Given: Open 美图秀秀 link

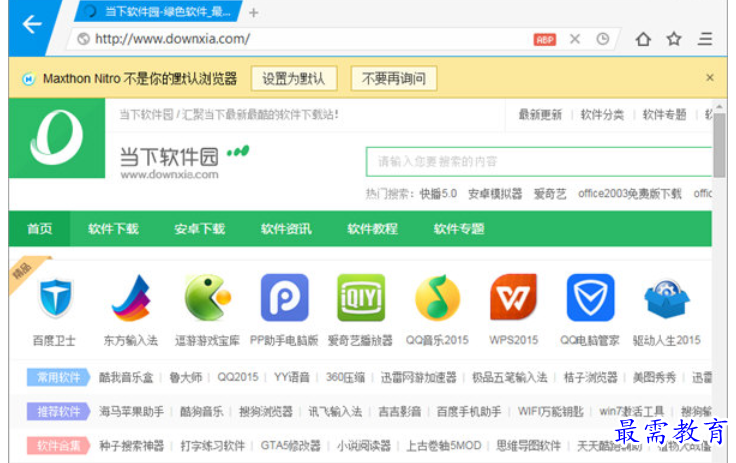Looking at the screenshot, I should (x=654, y=377).
